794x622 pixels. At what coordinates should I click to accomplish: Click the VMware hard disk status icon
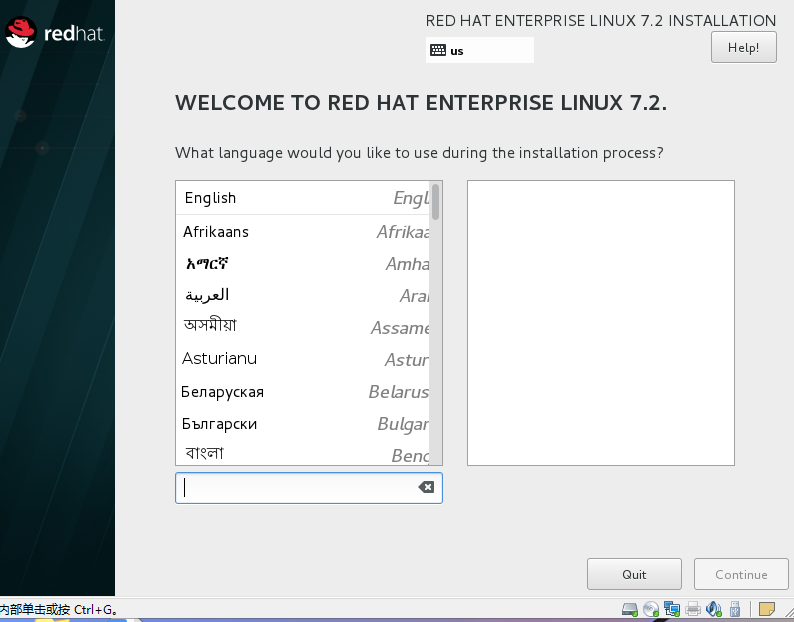(629, 608)
